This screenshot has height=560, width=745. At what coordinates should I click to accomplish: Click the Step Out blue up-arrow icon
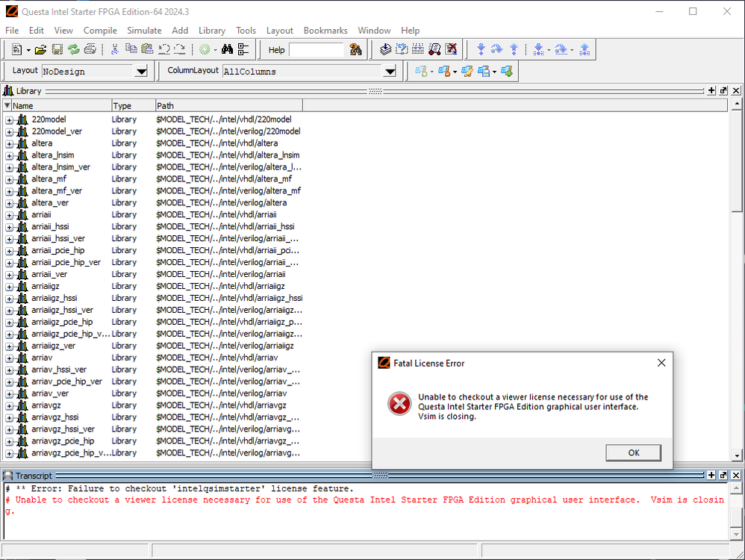click(514, 49)
